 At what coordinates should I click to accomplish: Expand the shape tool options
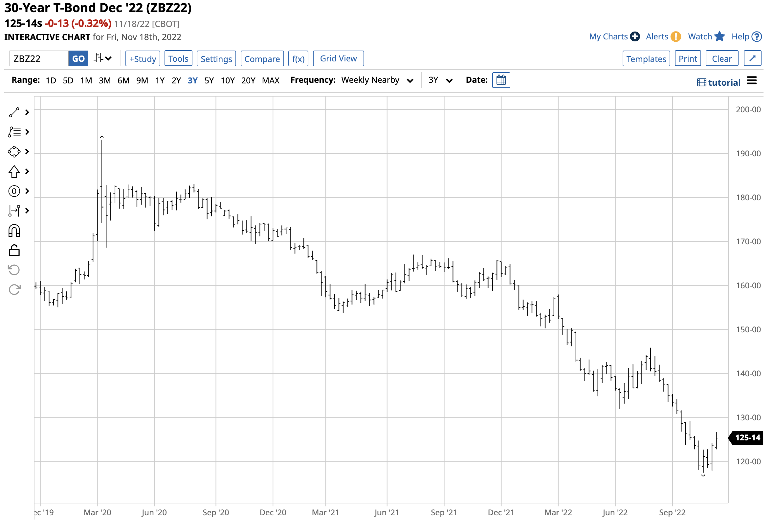point(27,152)
